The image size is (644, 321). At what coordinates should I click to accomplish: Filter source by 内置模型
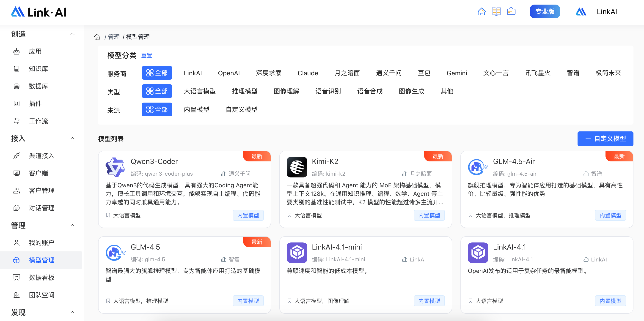pos(196,109)
